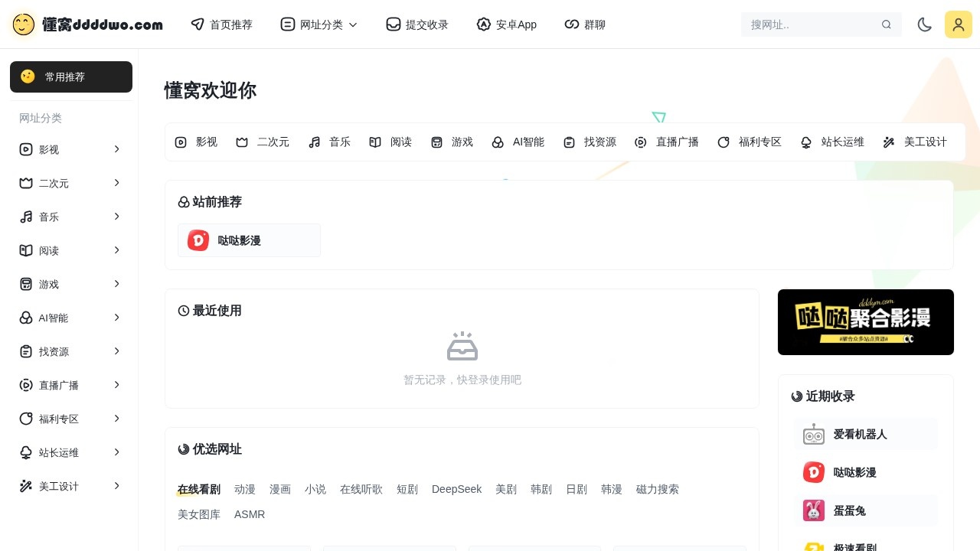Select the 动漫 tab

click(245, 489)
